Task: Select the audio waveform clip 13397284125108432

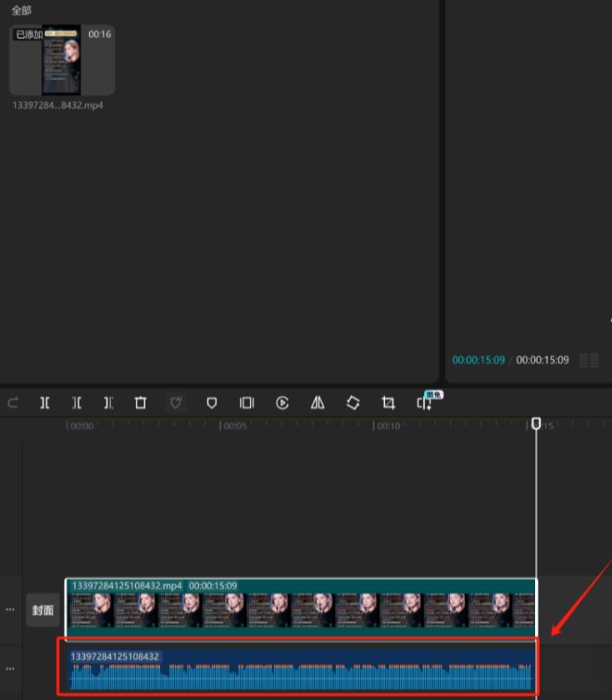Action: click(x=300, y=672)
